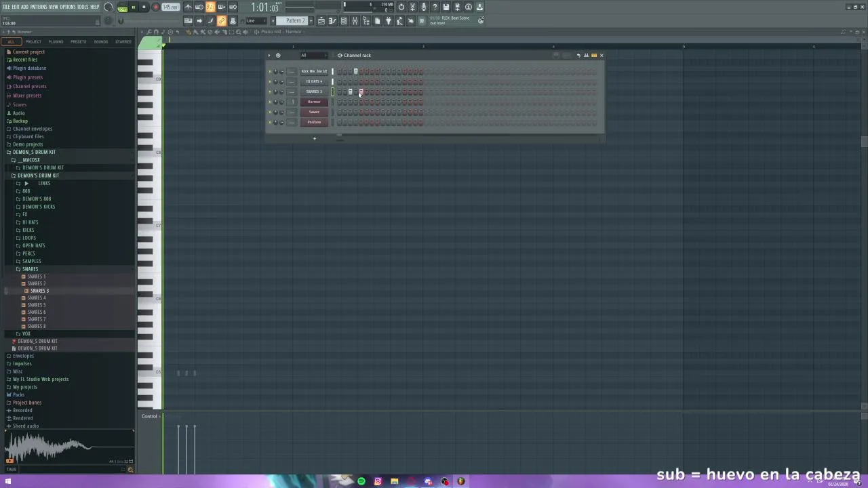This screenshot has height=488, width=868.
Task: Open the FILE menu
Action: (x=6, y=7)
